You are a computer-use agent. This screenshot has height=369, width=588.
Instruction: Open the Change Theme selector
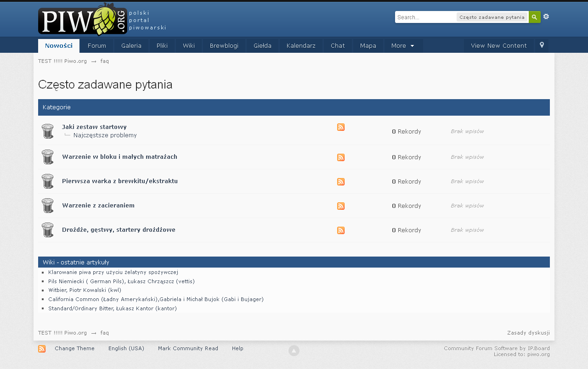pos(74,348)
